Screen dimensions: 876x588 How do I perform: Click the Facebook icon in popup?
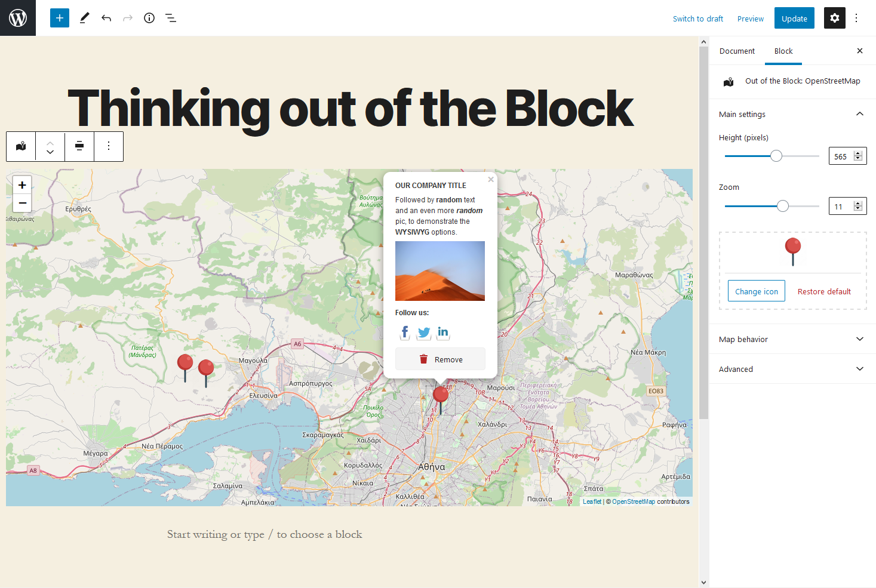405,332
